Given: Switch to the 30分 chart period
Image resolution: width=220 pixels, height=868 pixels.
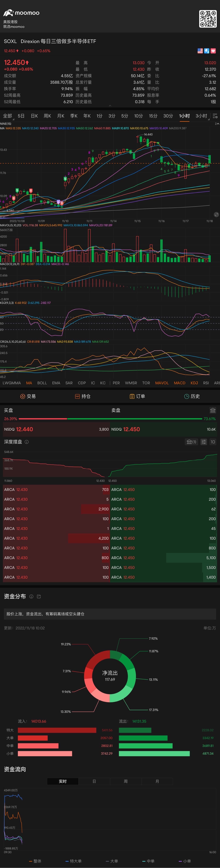Looking at the screenshot, I should [168, 116].
